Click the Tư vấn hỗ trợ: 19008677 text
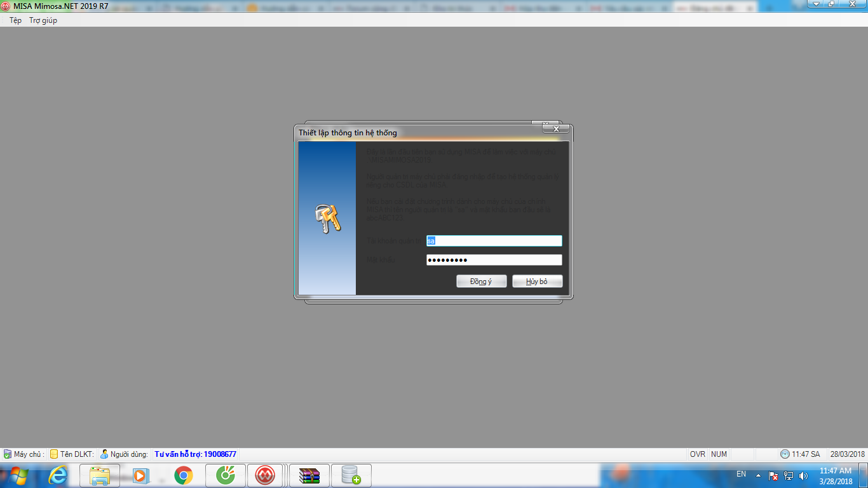 (196, 454)
